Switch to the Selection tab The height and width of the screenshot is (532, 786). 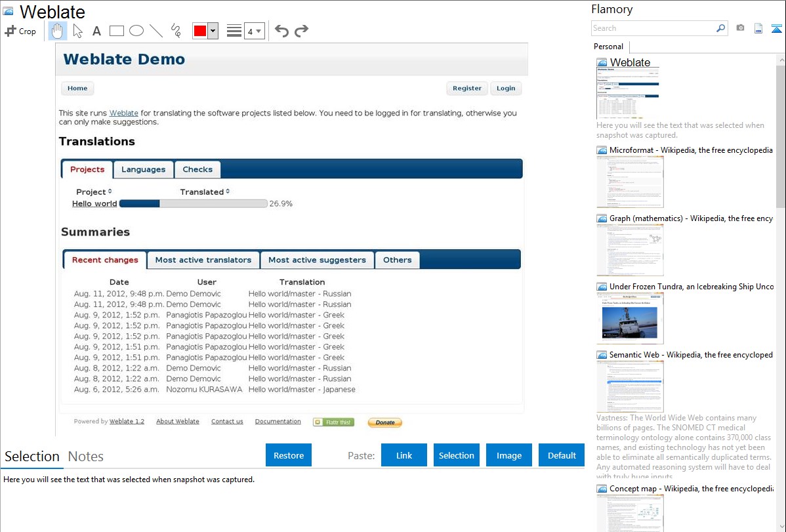(32, 457)
